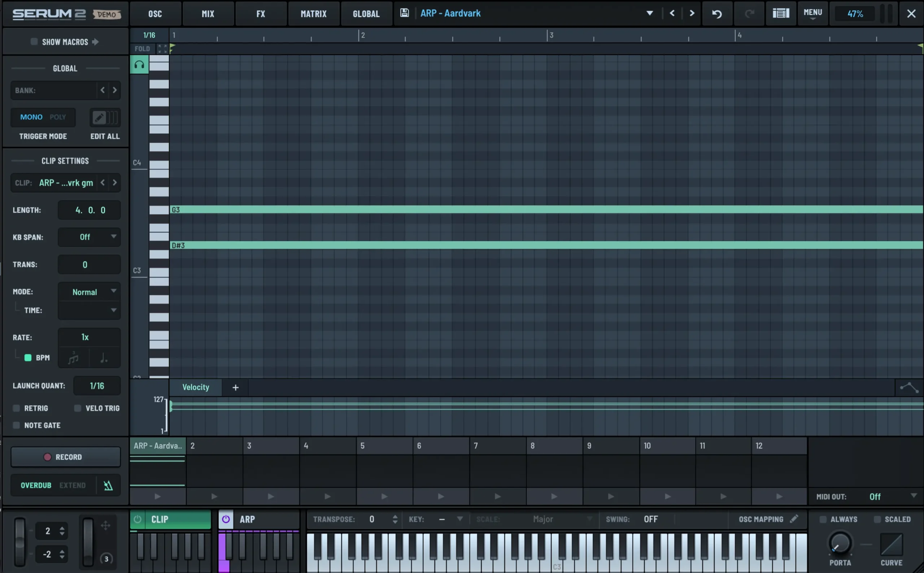Open the preset selection dropdown arrow

point(649,13)
